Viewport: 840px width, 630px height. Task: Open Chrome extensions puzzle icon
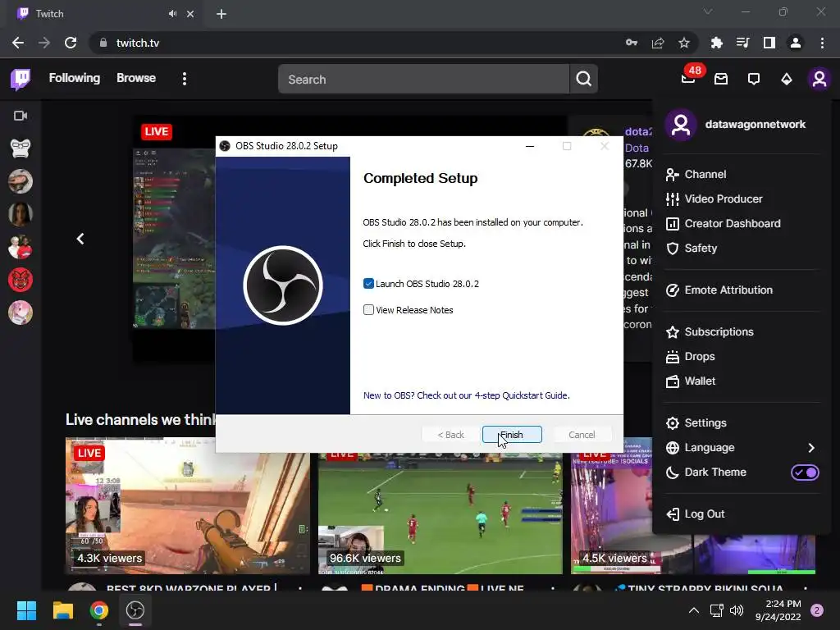[717, 43]
